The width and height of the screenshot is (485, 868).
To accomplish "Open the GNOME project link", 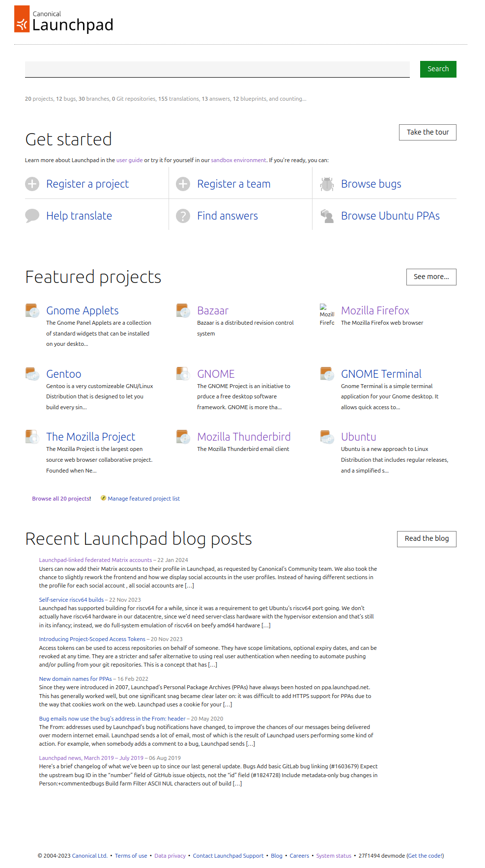I will click(216, 374).
